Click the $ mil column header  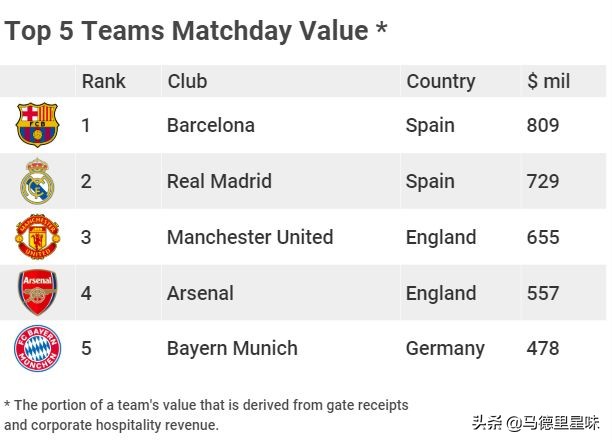(548, 81)
